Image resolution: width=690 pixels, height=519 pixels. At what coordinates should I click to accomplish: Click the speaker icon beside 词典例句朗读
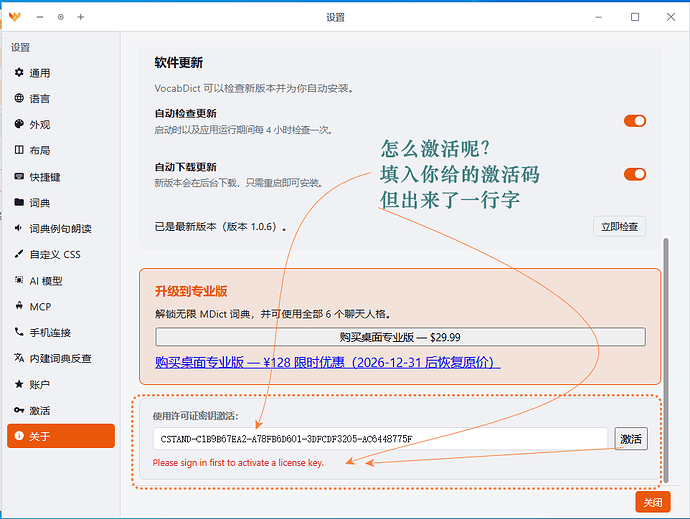18,228
